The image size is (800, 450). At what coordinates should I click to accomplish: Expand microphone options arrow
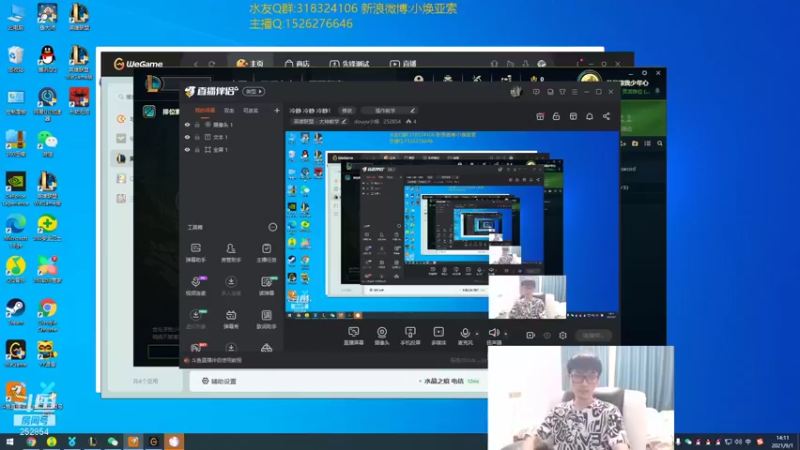477,334
